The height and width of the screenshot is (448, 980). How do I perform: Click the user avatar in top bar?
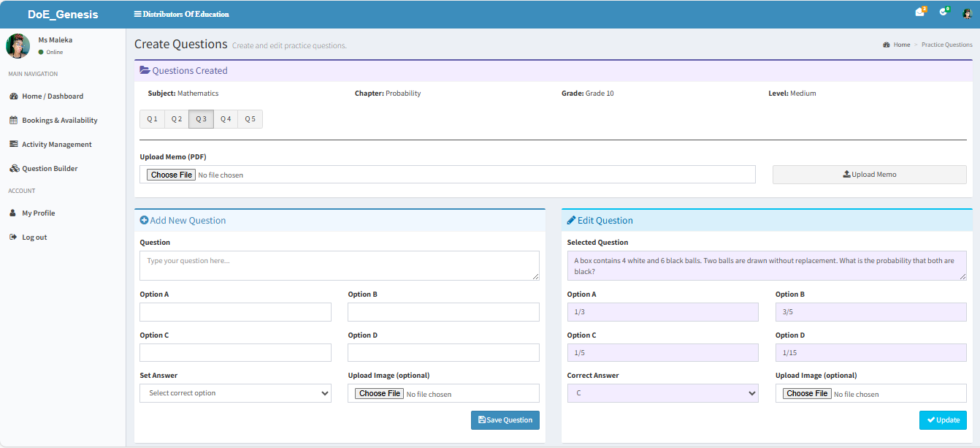click(967, 13)
